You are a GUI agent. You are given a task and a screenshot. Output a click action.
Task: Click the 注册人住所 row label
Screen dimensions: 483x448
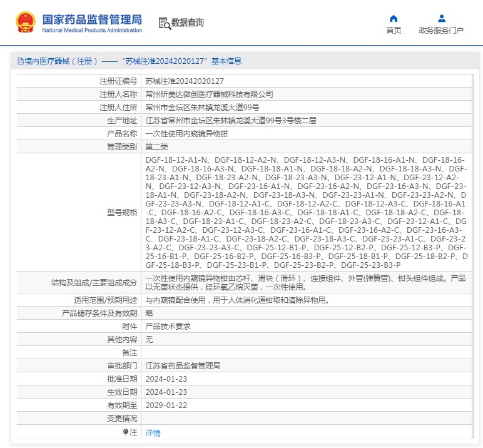pyautogui.click(x=118, y=107)
